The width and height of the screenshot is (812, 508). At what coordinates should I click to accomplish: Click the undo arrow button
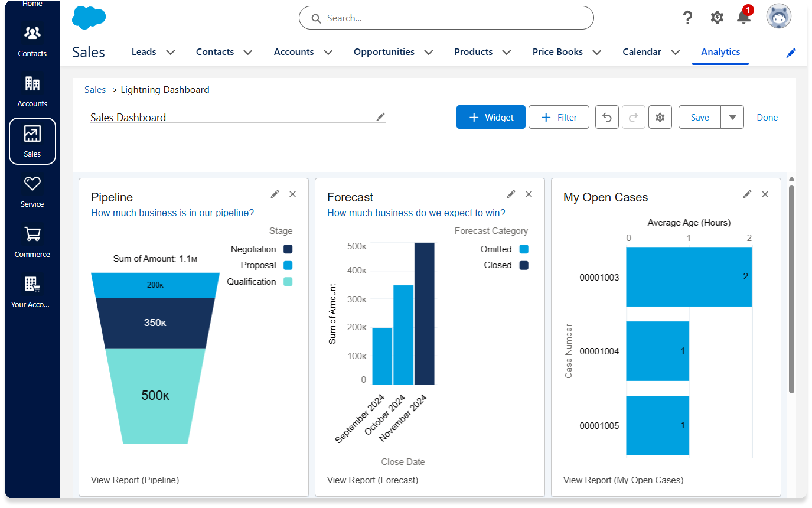pos(606,117)
